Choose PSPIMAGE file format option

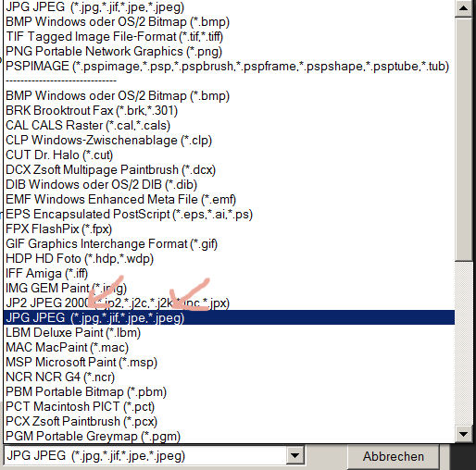click(x=229, y=67)
